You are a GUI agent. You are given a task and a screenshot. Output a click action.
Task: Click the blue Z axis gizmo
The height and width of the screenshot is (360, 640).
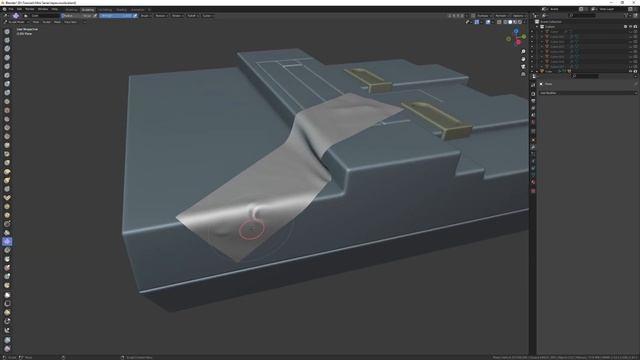516,31
